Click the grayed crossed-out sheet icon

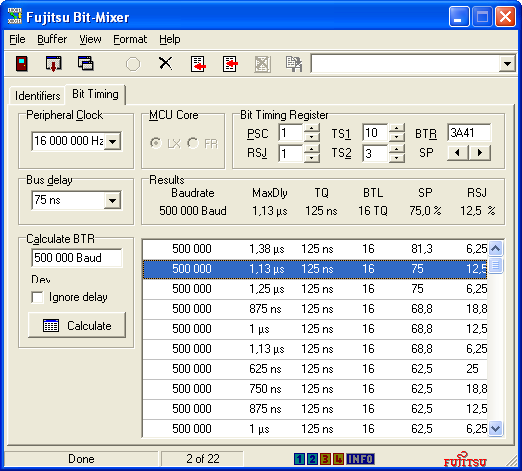coord(262,64)
